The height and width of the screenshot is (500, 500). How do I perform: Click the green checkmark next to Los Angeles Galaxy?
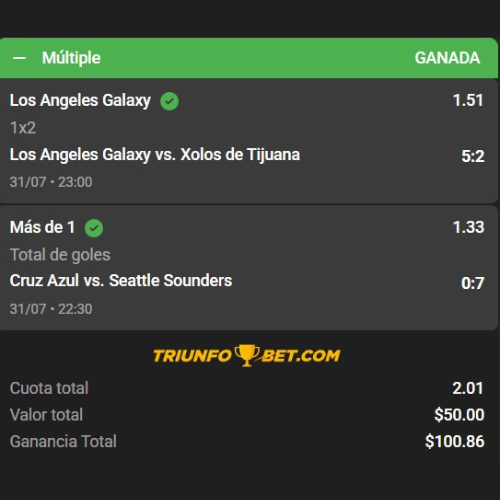(x=169, y=101)
